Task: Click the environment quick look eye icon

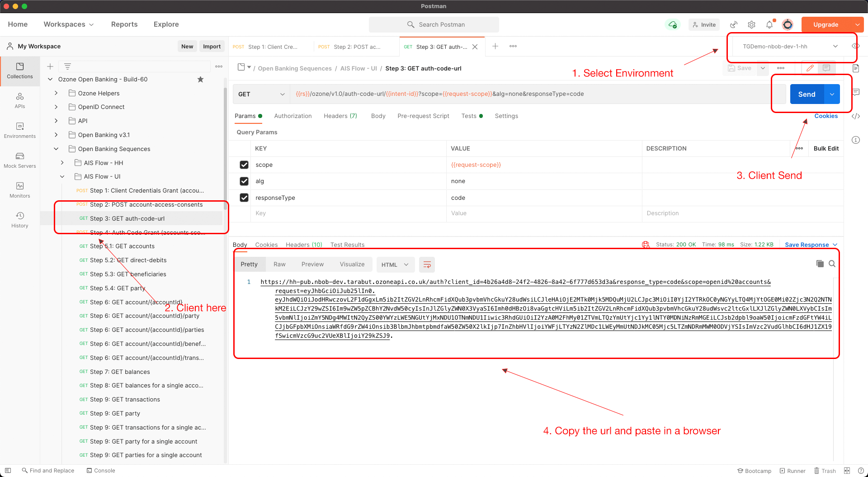Action: coord(855,46)
